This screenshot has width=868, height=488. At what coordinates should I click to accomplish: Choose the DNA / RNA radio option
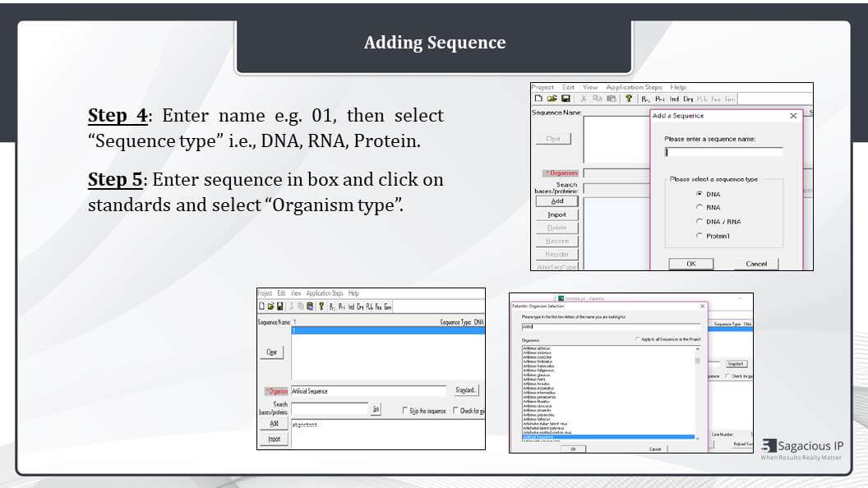[x=699, y=221]
